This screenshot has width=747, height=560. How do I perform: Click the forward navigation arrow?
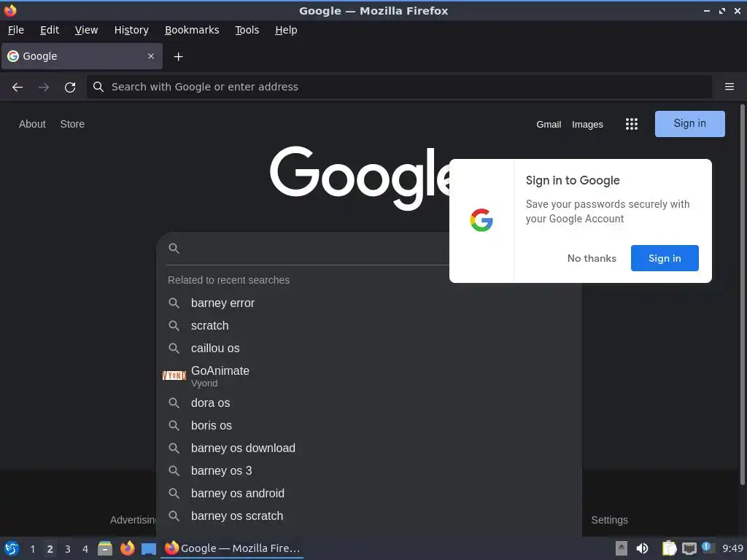tap(44, 87)
